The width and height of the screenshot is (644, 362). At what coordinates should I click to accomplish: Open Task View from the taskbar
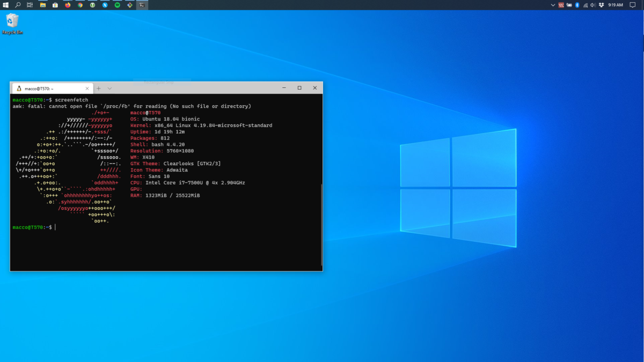[x=30, y=5]
